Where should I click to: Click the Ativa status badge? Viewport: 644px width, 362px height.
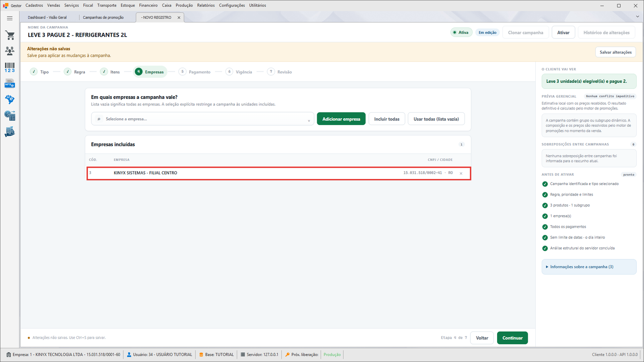pyautogui.click(x=461, y=33)
